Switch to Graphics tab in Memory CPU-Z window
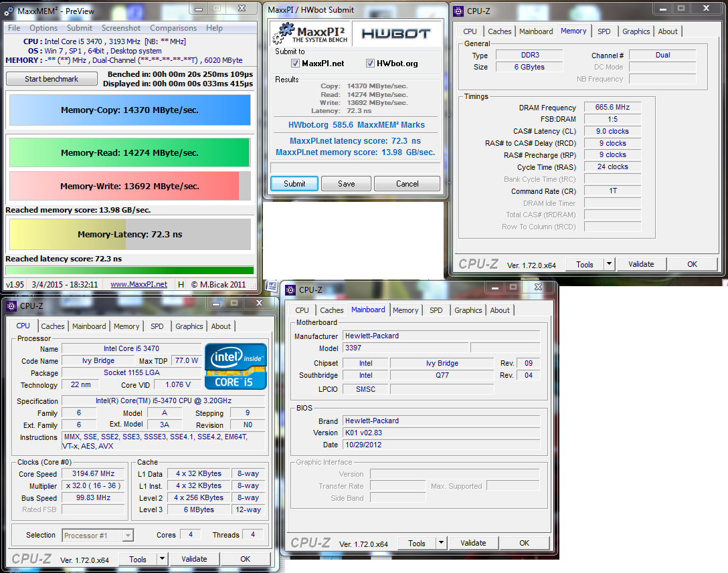The width and height of the screenshot is (728, 573). 636,31
